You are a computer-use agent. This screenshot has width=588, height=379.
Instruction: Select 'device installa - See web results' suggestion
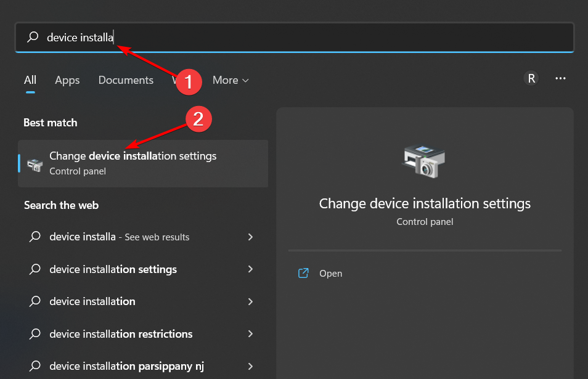pos(143,237)
